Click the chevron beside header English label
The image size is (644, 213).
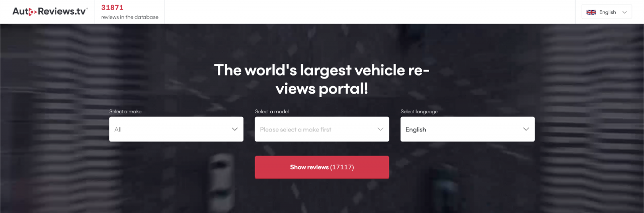(x=624, y=12)
